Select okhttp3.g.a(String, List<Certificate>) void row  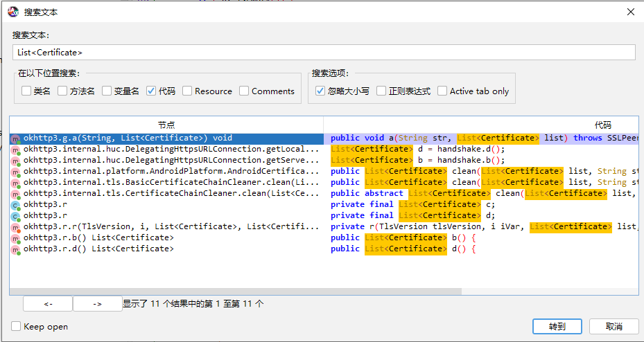click(166, 138)
